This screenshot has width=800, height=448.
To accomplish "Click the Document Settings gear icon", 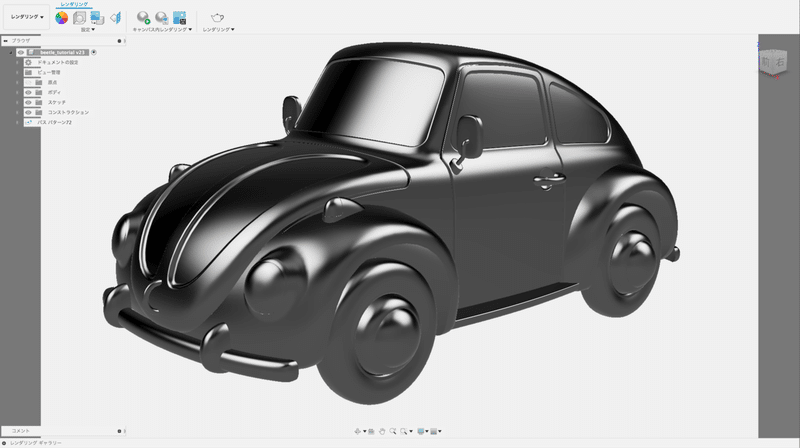I will pyautogui.click(x=29, y=62).
